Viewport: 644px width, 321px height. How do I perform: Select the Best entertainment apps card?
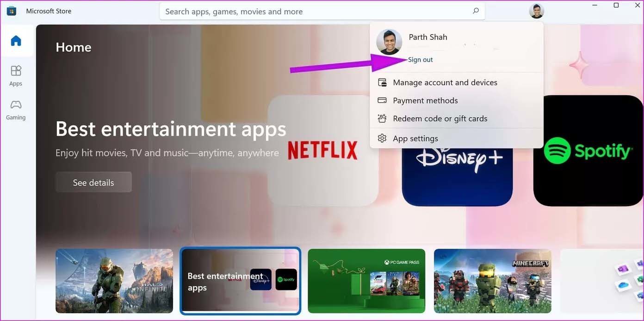240,281
